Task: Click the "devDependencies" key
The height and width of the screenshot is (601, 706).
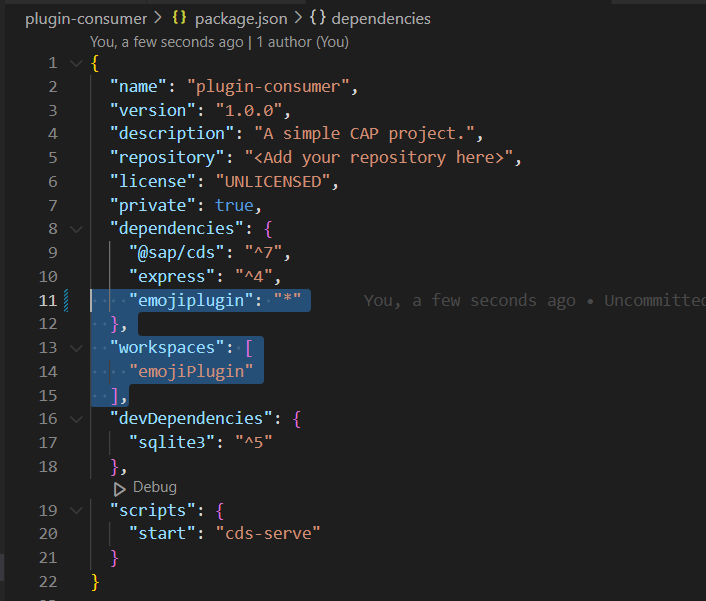Action: coord(191,419)
